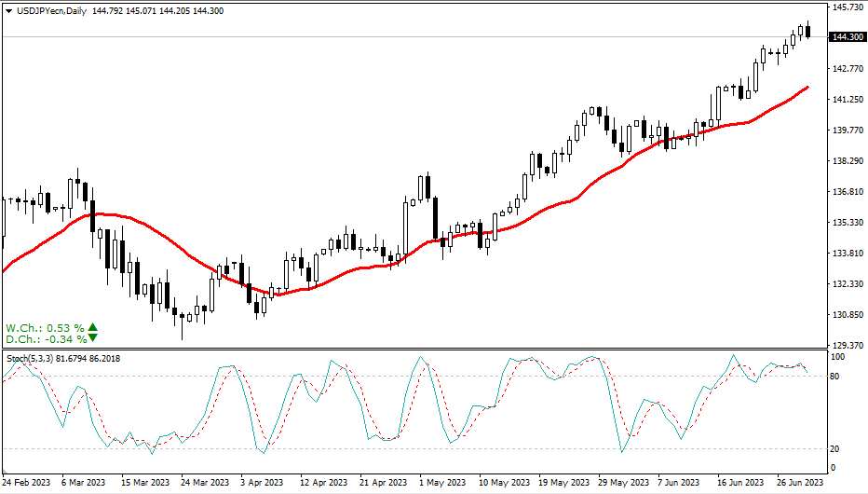Pick the 16 Jun 2023 date marker
868x494 pixels.
741,483
